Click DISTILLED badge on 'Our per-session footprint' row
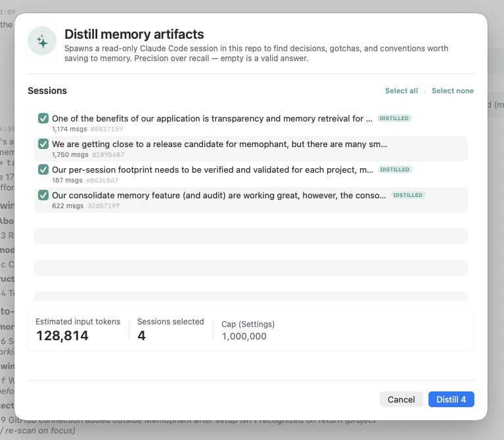The height and width of the screenshot is (440, 504). click(395, 169)
